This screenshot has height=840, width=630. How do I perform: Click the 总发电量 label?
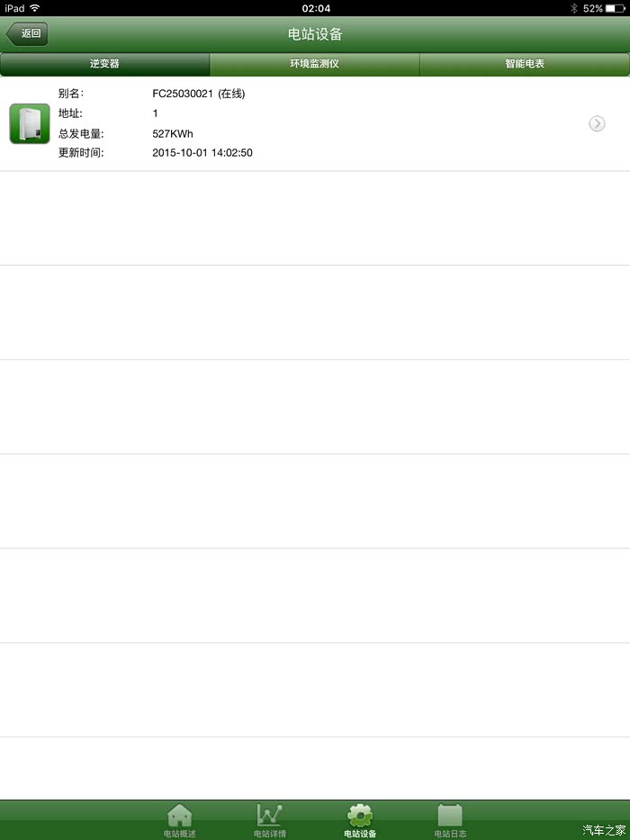(81, 133)
